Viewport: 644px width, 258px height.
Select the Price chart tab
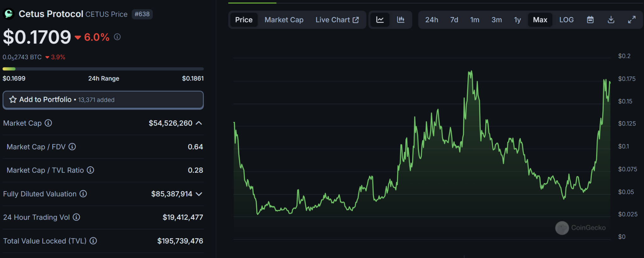(x=244, y=20)
